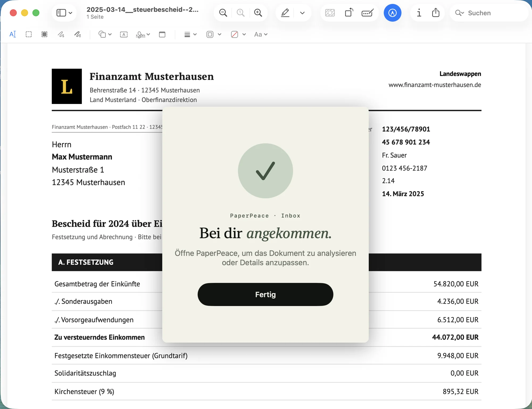Viewport: 532px width, 409px height.
Task: Insert a text box annotation
Action: pos(124,34)
